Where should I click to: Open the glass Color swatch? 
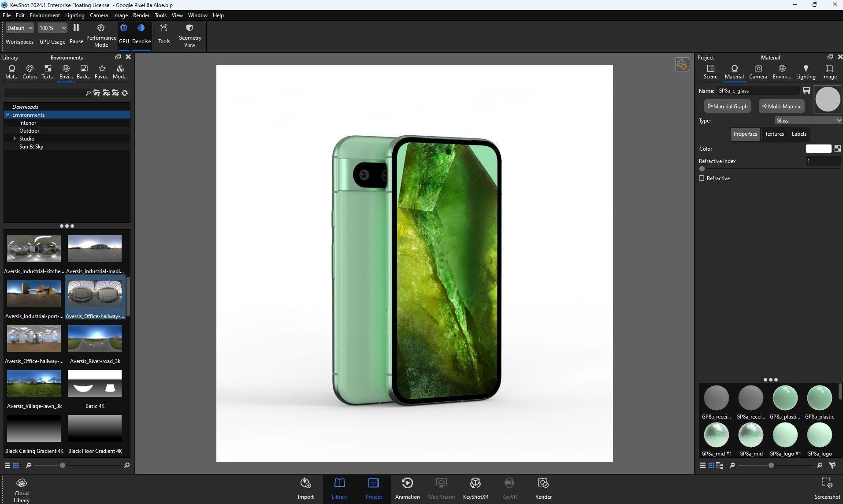tap(818, 149)
